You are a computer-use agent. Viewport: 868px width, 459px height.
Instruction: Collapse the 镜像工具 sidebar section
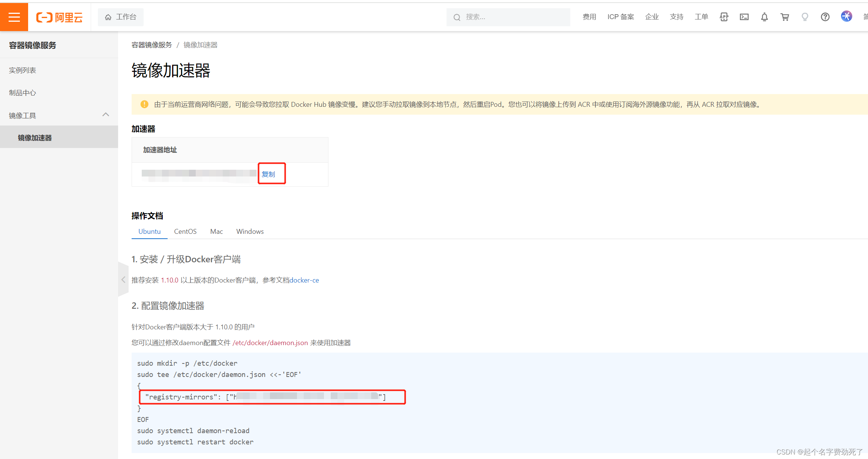pyautogui.click(x=105, y=115)
